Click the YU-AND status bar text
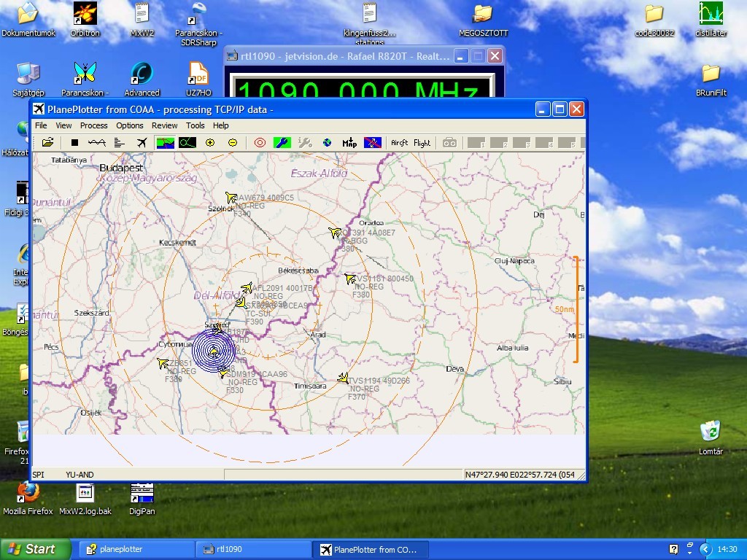This screenshot has height=560, width=747. (80, 475)
